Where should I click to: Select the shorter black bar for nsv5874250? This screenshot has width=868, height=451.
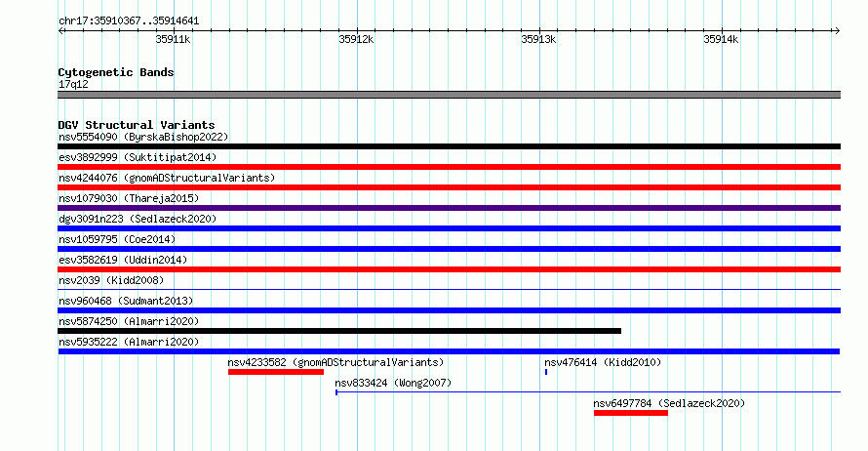coord(339,331)
